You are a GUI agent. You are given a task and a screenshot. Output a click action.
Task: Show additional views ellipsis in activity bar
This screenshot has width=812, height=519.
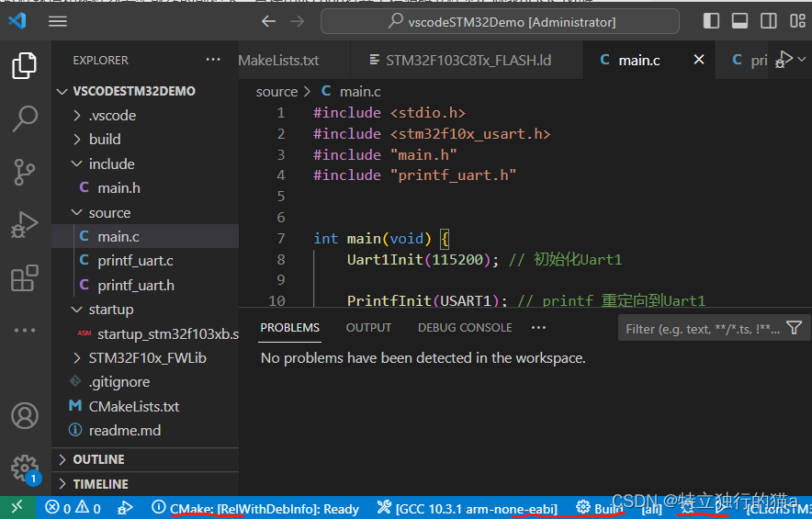coord(24,330)
